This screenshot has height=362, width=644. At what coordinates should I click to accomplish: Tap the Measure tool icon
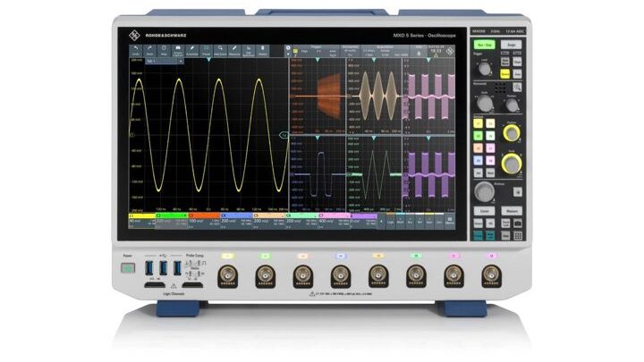pyautogui.click(x=234, y=50)
